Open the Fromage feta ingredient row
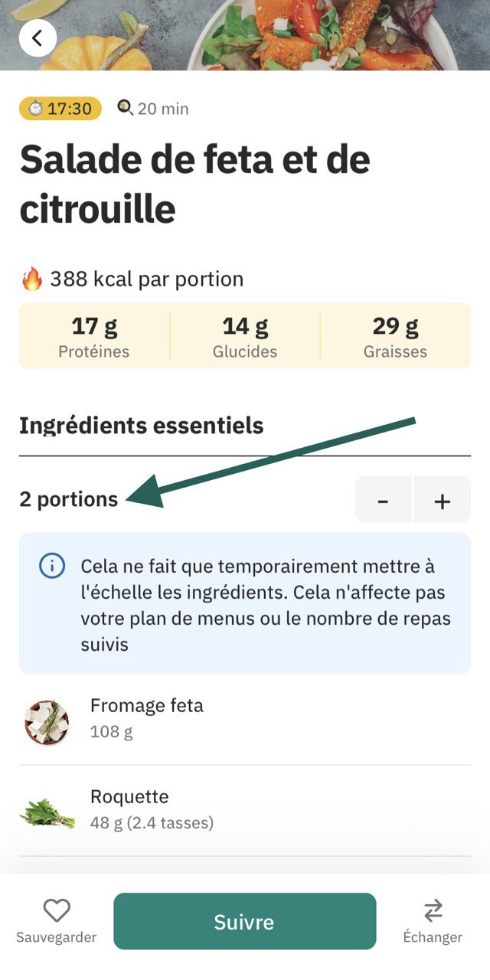This screenshot has height=980, width=490. [245, 720]
